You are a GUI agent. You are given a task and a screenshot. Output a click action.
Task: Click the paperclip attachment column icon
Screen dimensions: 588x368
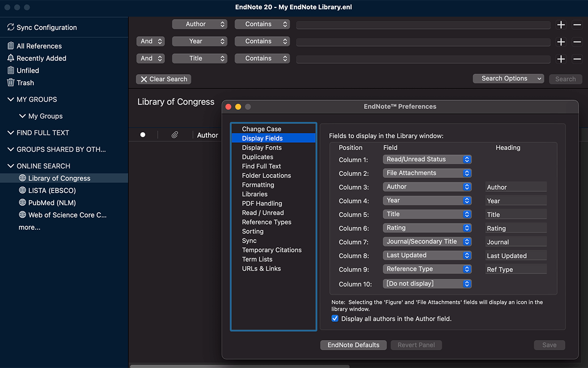pos(174,135)
